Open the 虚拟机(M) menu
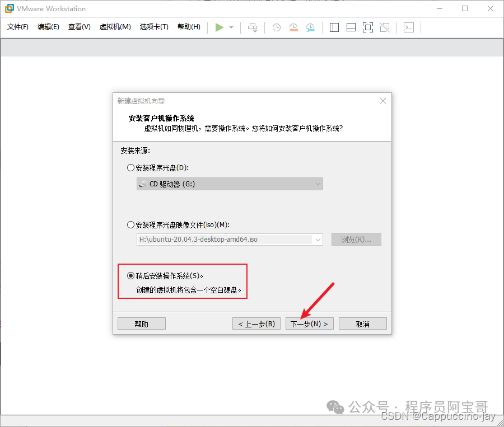Screen dimensions: 504x427 coord(115,27)
